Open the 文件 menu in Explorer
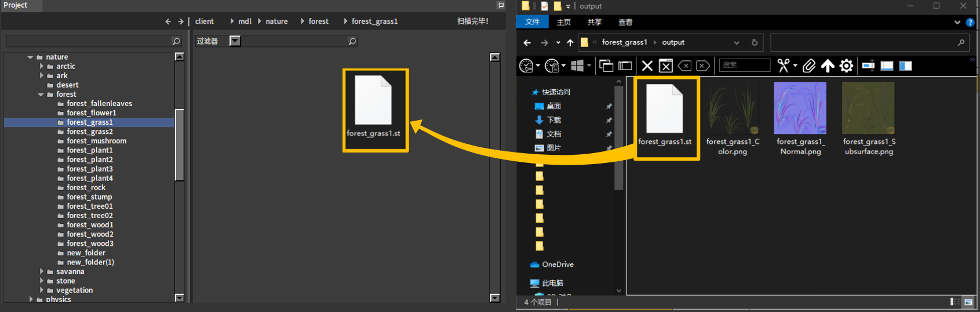 [532, 22]
